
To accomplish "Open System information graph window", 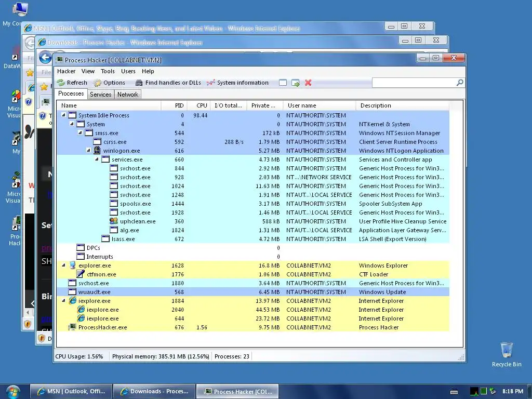I will click(237, 83).
